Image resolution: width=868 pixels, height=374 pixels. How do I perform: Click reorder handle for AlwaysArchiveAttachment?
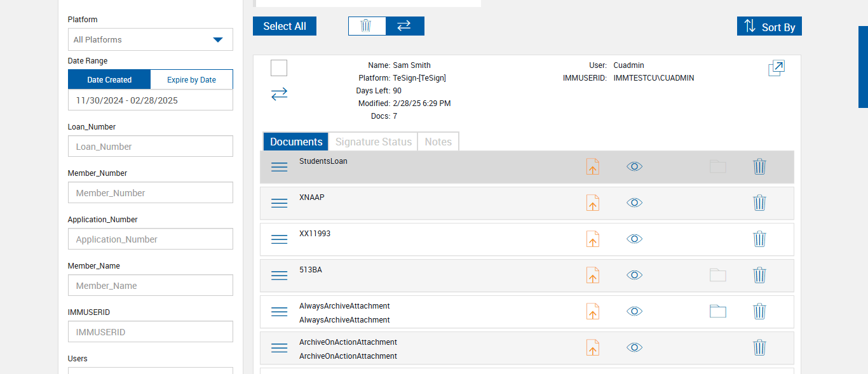click(x=279, y=312)
